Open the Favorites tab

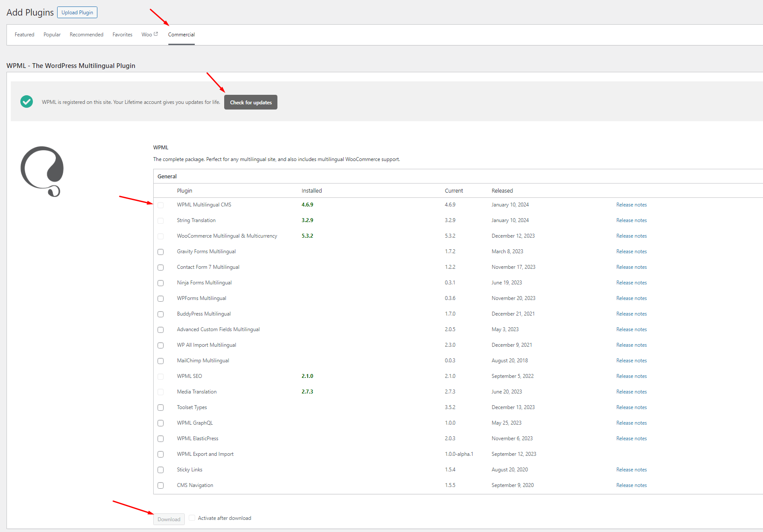[x=122, y=35]
